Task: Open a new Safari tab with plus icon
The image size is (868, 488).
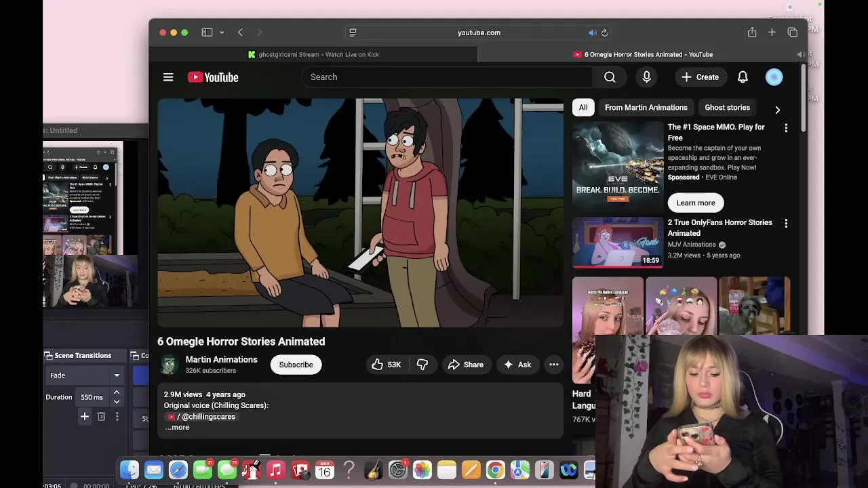Action: coord(772,33)
